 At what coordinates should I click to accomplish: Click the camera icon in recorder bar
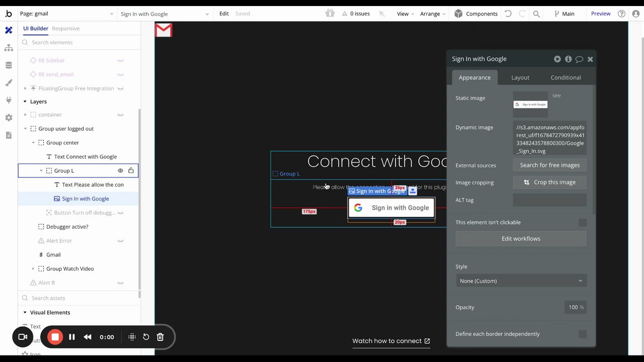pyautogui.click(x=23, y=337)
